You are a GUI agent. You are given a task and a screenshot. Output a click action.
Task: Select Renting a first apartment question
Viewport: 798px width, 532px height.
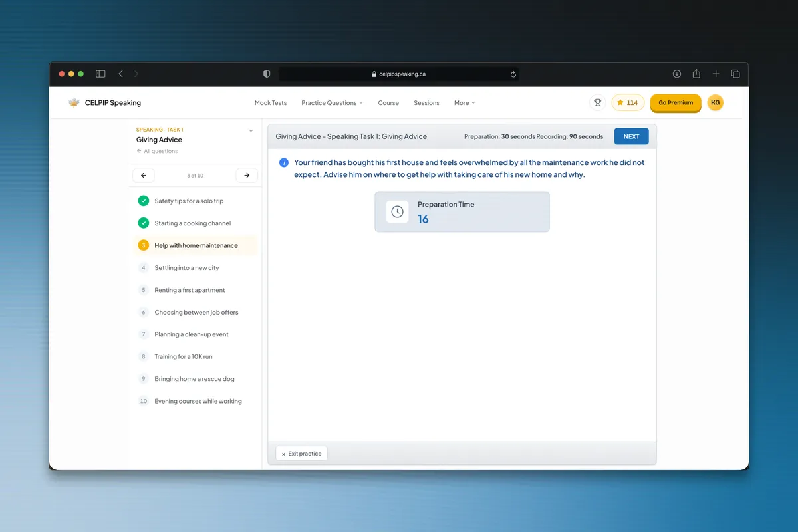coord(196,290)
